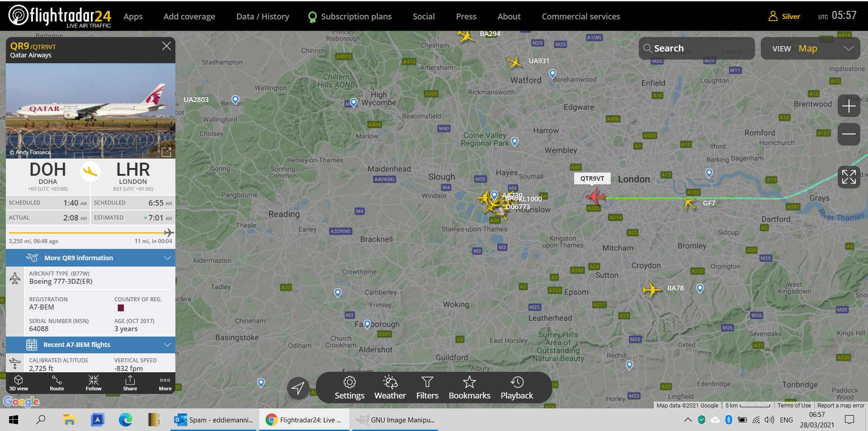The width and height of the screenshot is (868, 431).
Task: Open Bookmarks
Action: coord(469,388)
